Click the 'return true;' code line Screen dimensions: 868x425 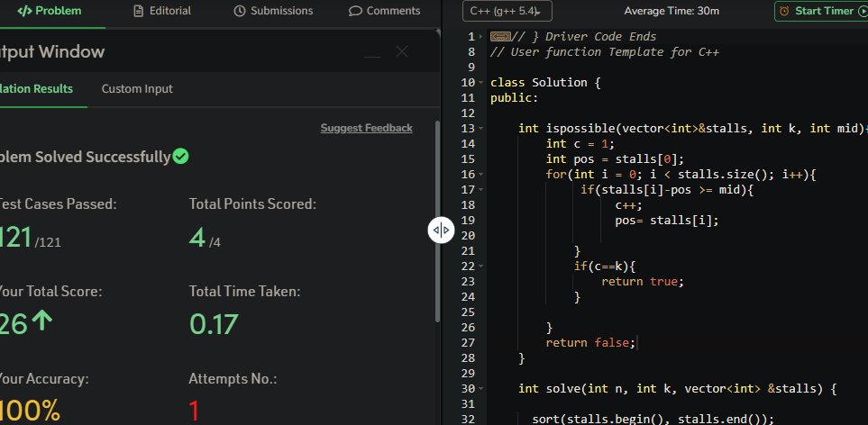pos(644,282)
